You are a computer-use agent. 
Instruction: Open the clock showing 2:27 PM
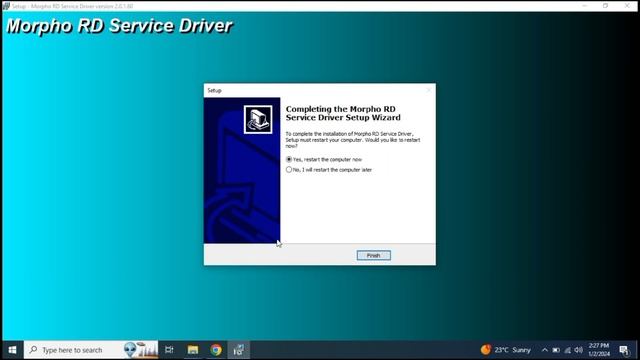pyautogui.click(x=599, y=350)
